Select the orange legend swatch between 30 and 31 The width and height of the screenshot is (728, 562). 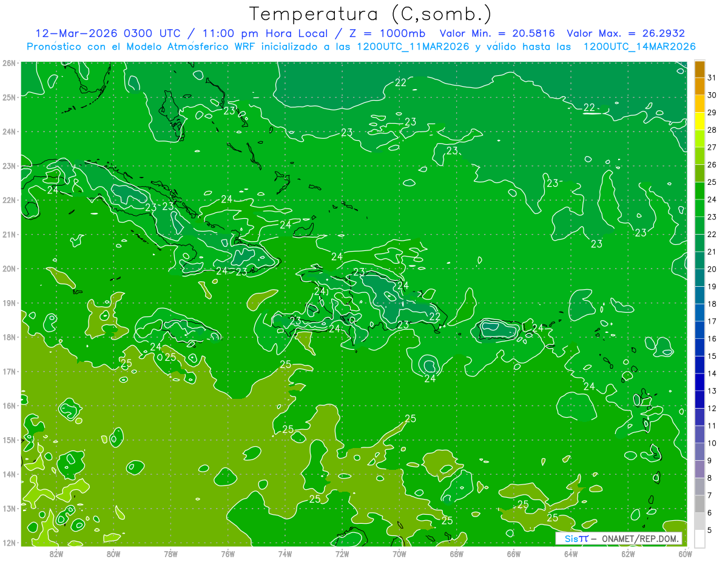pos(699,87)
